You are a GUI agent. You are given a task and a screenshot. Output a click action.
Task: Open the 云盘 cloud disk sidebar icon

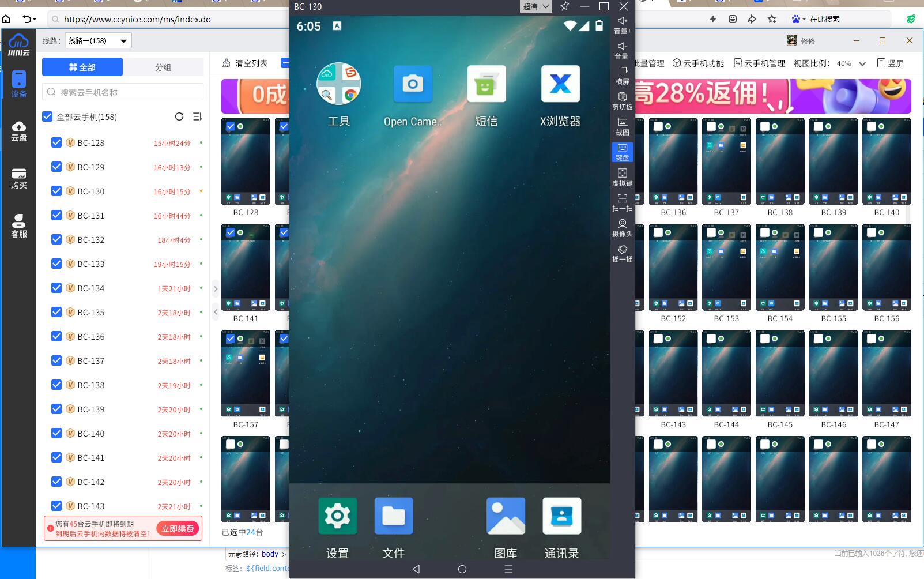pos(18,131)
